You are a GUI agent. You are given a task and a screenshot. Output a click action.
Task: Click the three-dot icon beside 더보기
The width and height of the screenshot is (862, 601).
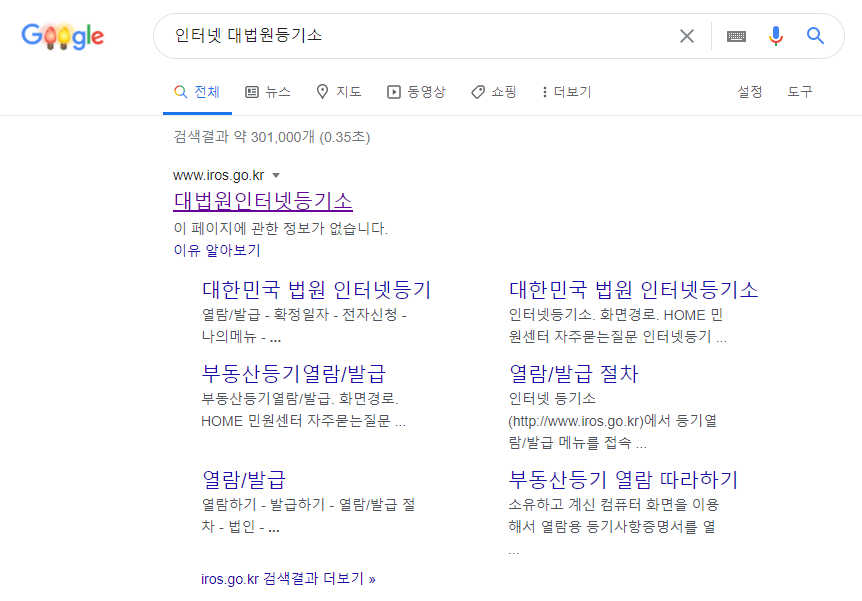pos(545,92)
